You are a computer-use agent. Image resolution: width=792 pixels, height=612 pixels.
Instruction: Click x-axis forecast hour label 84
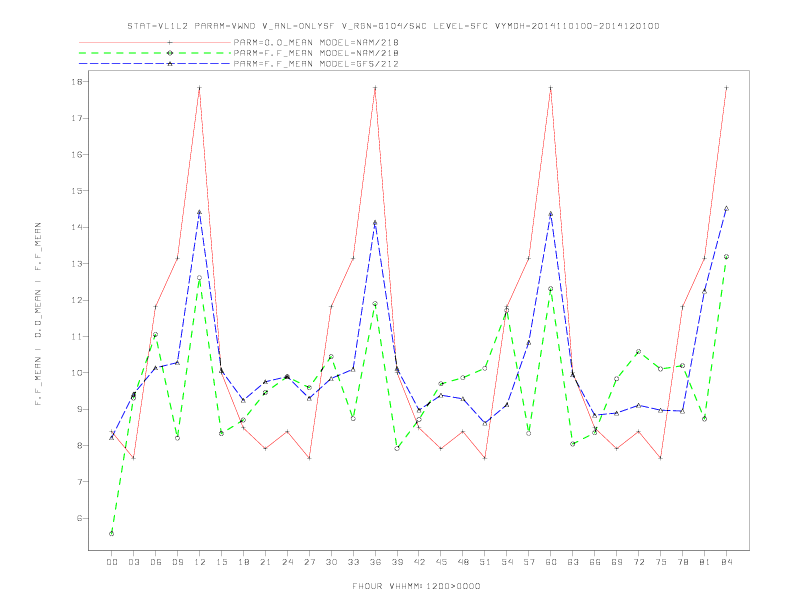coord(726,562)
